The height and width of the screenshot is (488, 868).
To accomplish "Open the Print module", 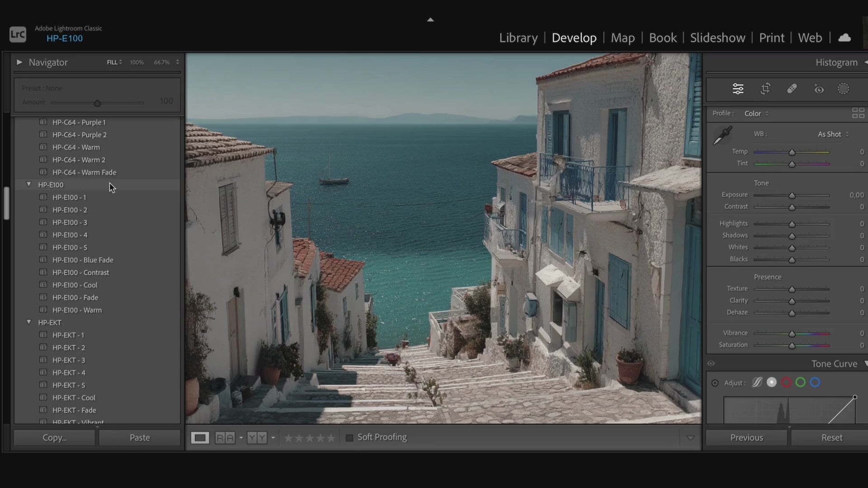I will pyautogui.click(x=771, y=38).
